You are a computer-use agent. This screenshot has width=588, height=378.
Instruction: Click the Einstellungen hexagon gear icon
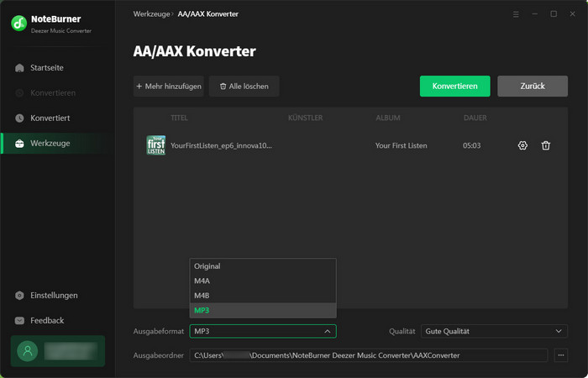click(19, 296)
